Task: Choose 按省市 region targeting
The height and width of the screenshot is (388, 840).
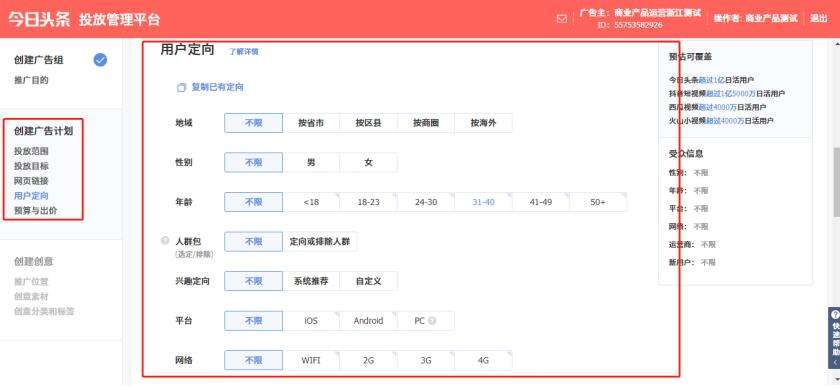Action: (x=311, y=123)
